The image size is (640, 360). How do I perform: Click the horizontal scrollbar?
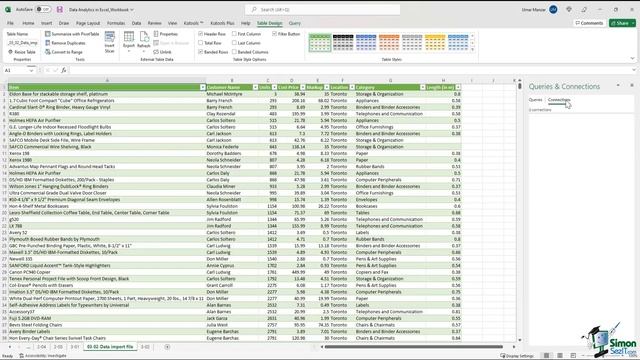click(413, 347)
